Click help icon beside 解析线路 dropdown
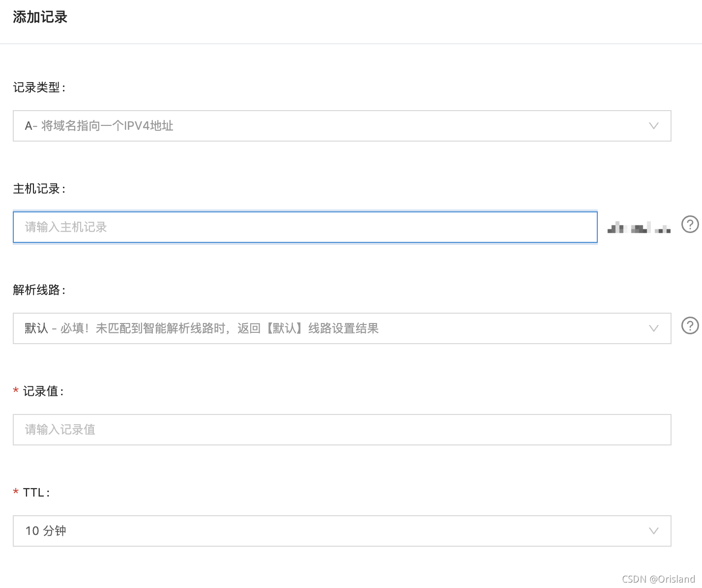This screenshot has height=588, width=702. (690, 325)
